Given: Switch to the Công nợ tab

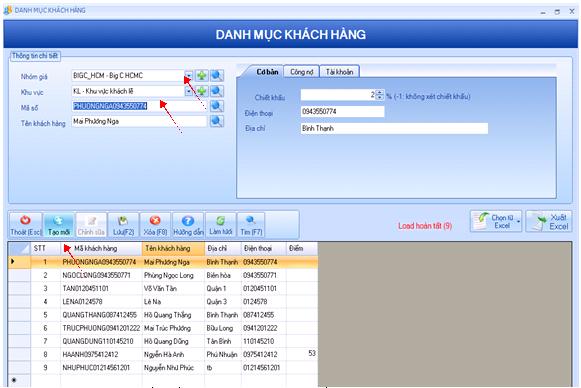Looking at the screenshot, I should [301, 72].
